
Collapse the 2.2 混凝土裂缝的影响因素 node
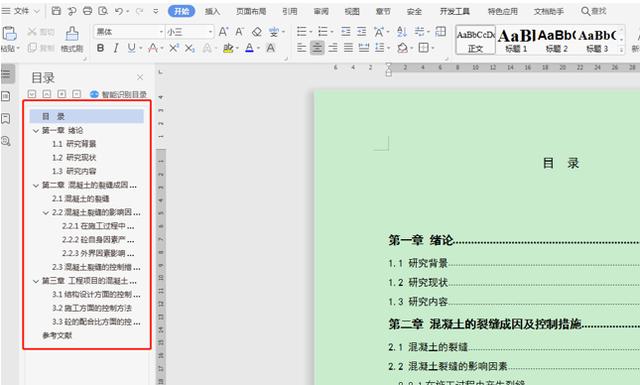coord(46,213)
